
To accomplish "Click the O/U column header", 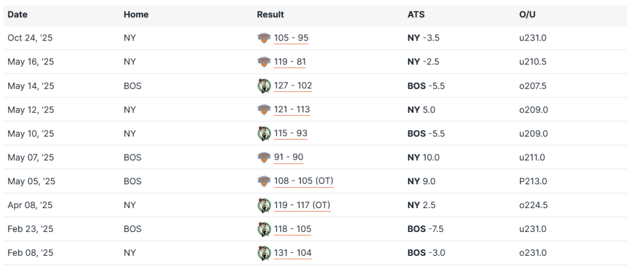I will 527,14.
